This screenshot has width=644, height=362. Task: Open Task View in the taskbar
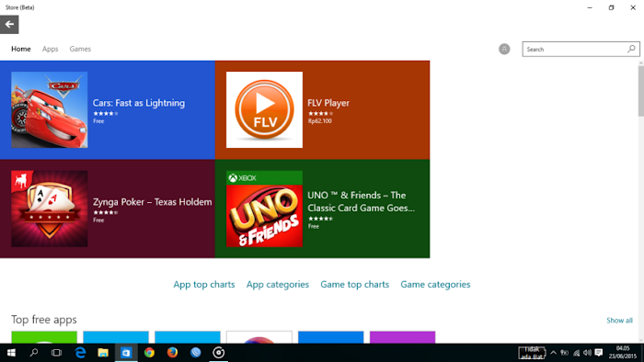(x=57, y=353)
